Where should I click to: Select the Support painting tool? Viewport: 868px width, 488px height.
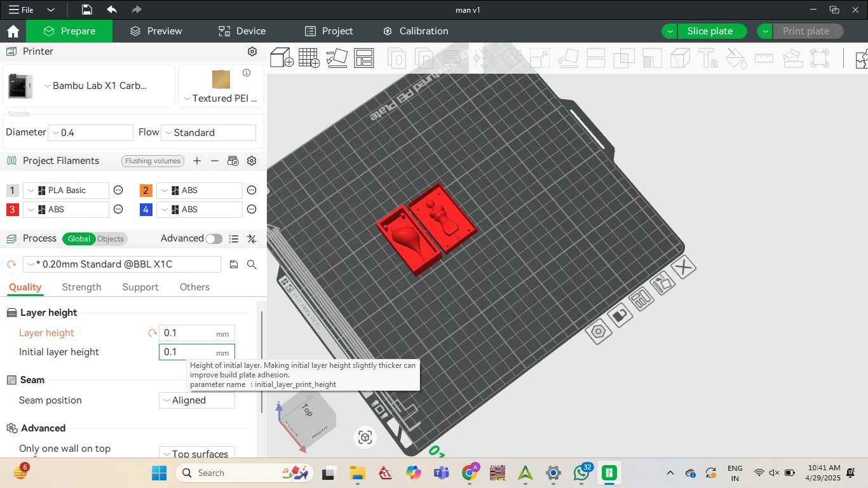tap(651, 59)
